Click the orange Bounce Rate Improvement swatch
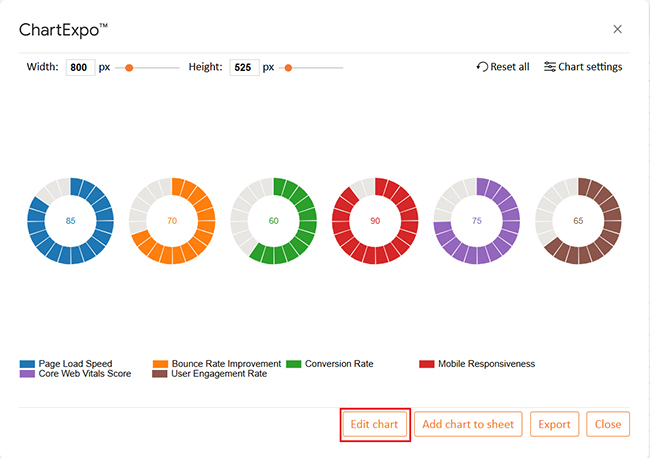This screenshot has height=458, width=650. coord(160,364)
